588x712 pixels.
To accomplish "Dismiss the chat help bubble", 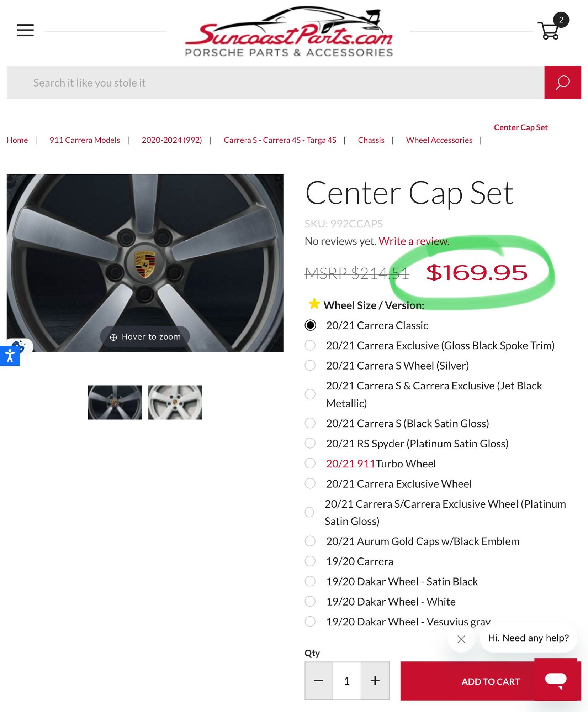I will coord(461,639).
